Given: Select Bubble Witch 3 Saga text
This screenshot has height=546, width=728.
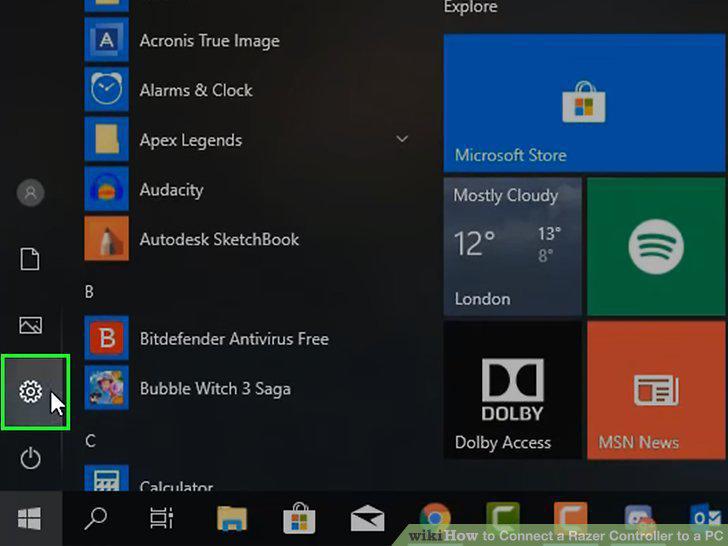Looking at the screenshot, I should coord(215,389).
